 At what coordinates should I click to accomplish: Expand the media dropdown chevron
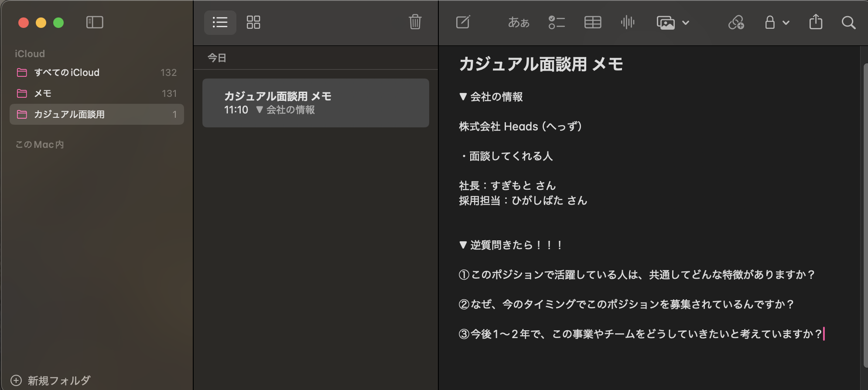(686, 23)
